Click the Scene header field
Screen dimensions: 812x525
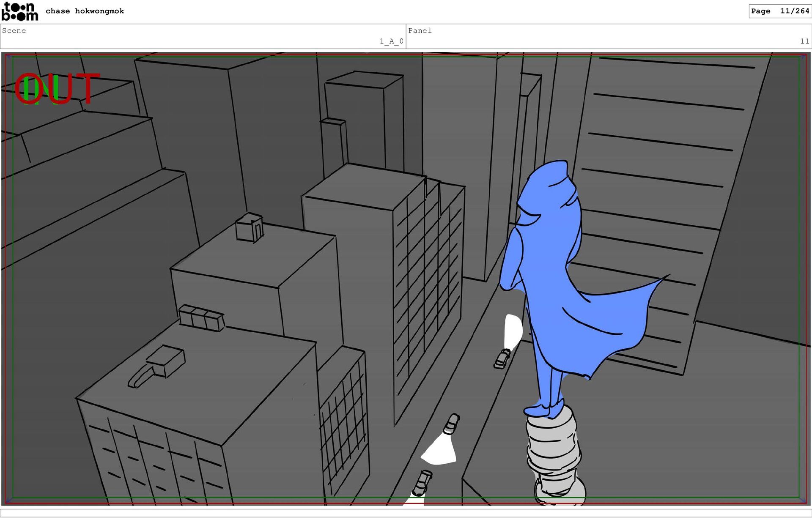pos(14,30)
